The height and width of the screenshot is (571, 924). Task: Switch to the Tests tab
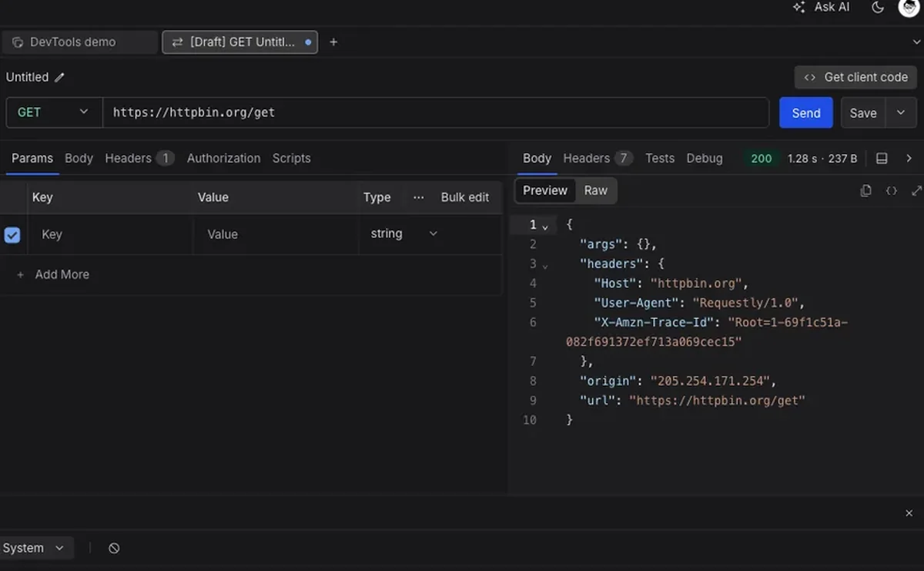pyautogui.click(x=660, y=158)
